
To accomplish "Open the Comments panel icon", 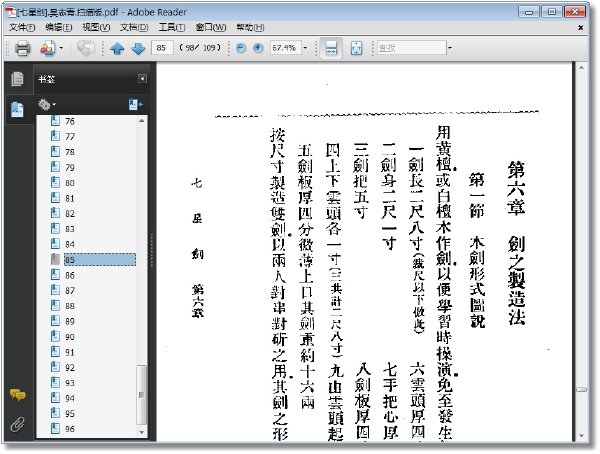I will (18, 394).
